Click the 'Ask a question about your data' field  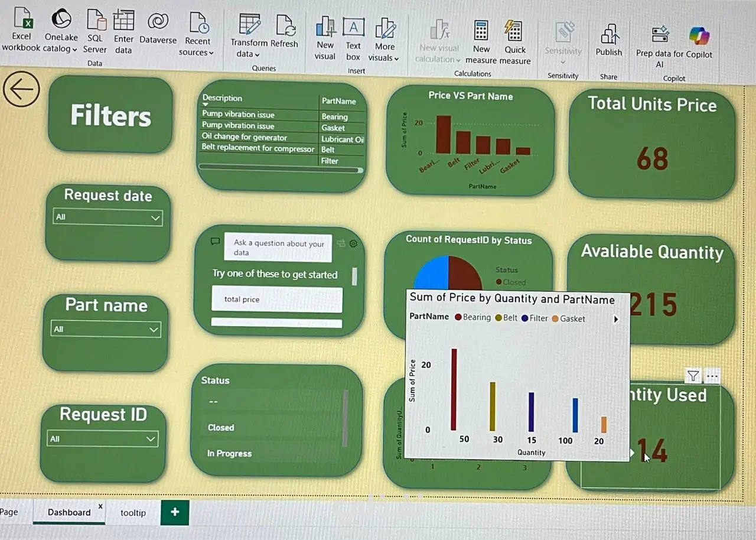(x=278, y=248)
